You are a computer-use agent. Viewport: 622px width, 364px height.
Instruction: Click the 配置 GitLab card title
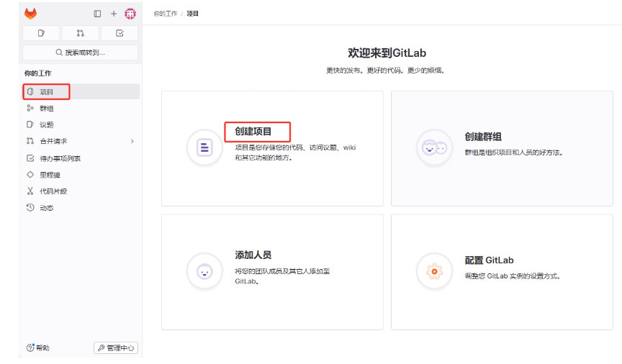[489, 260]
